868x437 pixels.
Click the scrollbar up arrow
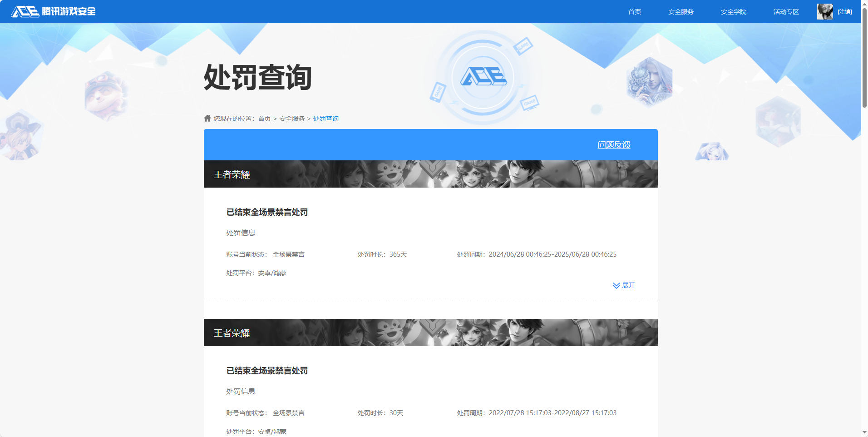coord(864,4)
